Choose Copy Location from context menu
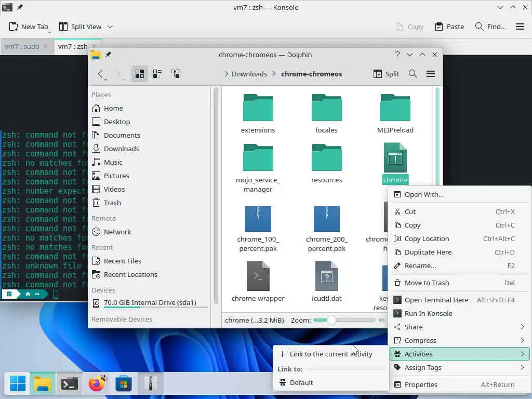Image resolution: width=532 pixels, height=399 pixels. click(460, 238)
